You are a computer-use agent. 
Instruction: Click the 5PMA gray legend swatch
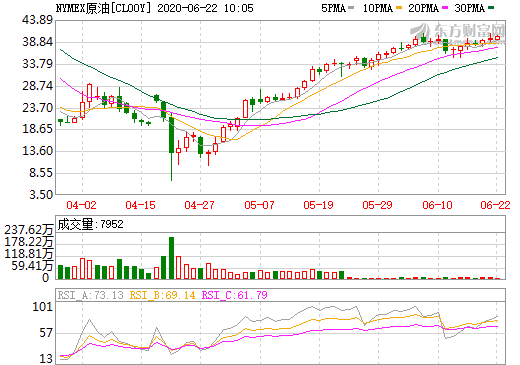(351, 7)
